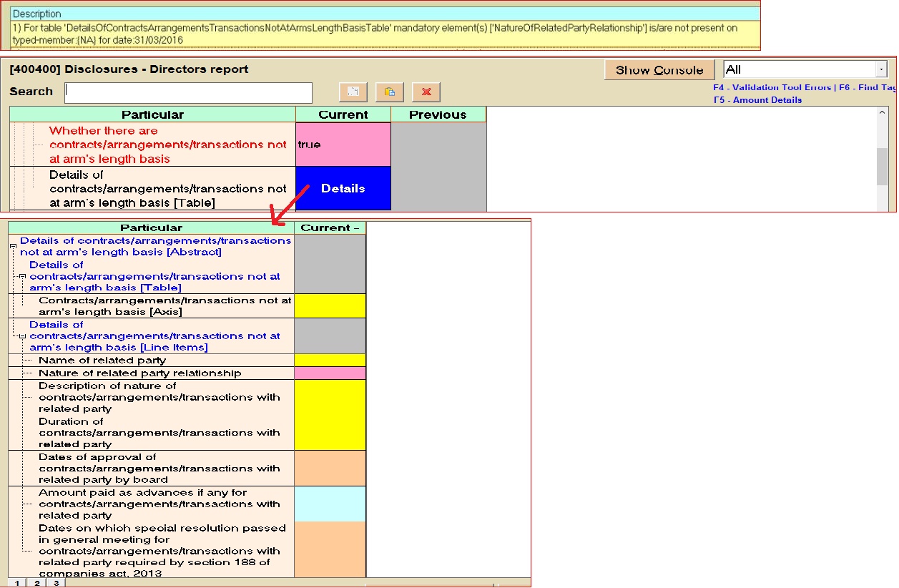Select pink Nature of related party relationship cell
The image size is (899, 588).
click(x=330, y=373)
